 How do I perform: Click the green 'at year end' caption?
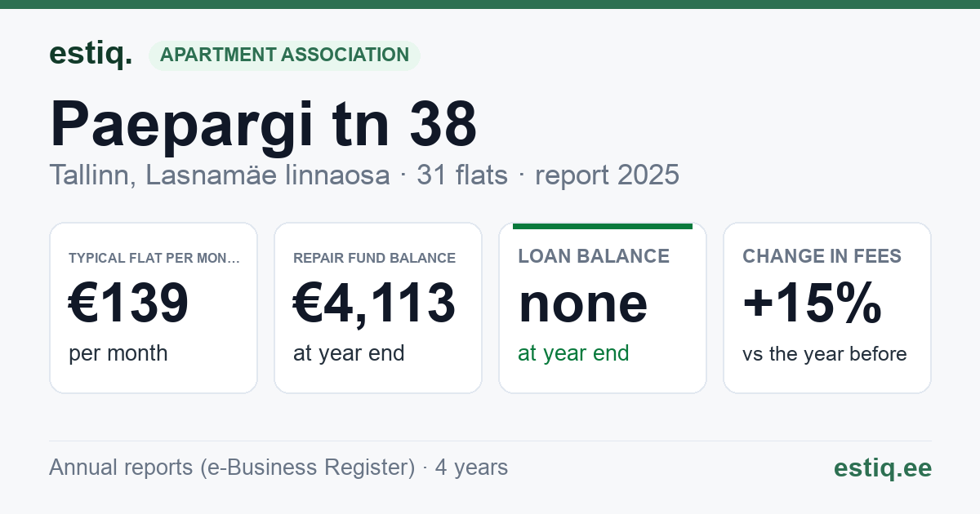tap(573, 353)
